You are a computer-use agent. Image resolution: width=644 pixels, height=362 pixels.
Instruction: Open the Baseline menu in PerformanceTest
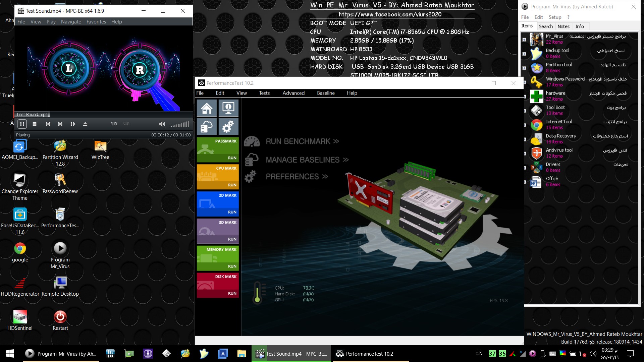coord(326,93)
